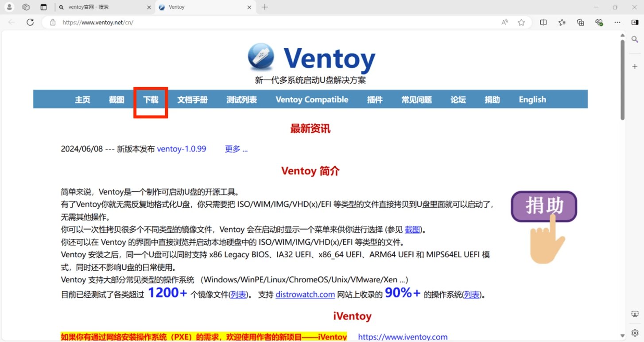This screenshot has width=644, height=342.
Task: Open the ventoy-1.0.99 release link
Action: coord(182,149)
